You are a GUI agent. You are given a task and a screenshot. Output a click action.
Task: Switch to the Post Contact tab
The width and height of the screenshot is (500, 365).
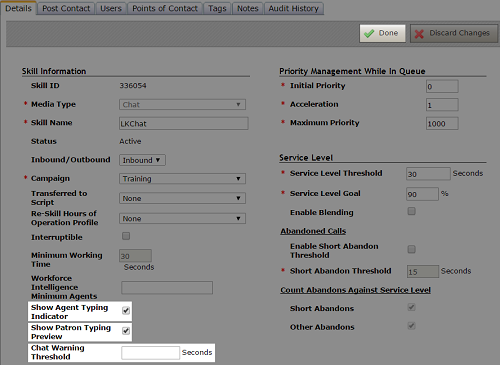66,8
